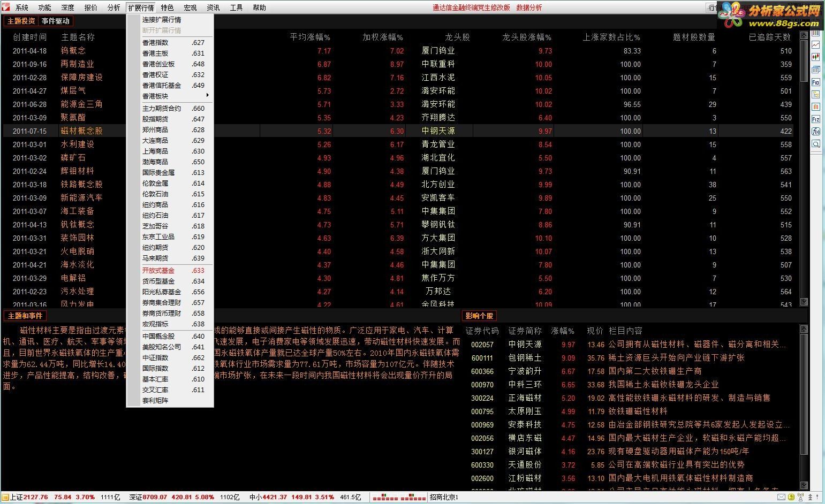The image size is (825, 504).
Task: Click the F10 company info icon
Action: click(816, 82)
